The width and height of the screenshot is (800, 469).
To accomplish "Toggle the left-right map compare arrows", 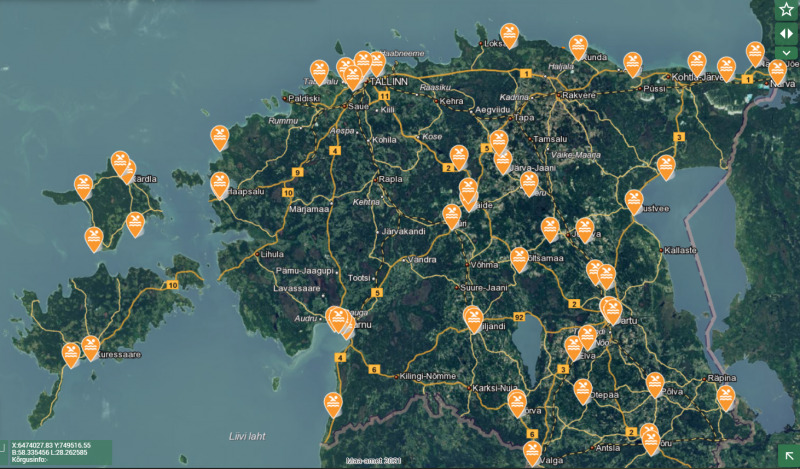I will (786, 33).
